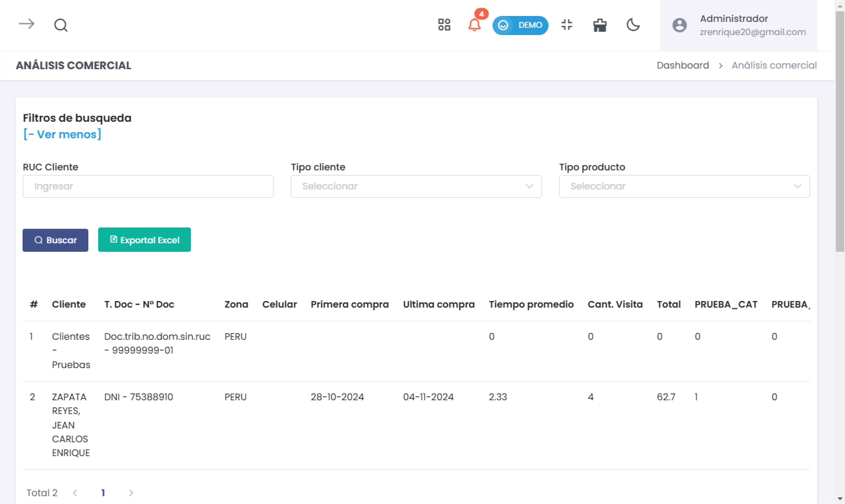Viewport: 845px width, 504px height.
Task: Click PRUEBA_CAT column header
Action: click(726, 304)
